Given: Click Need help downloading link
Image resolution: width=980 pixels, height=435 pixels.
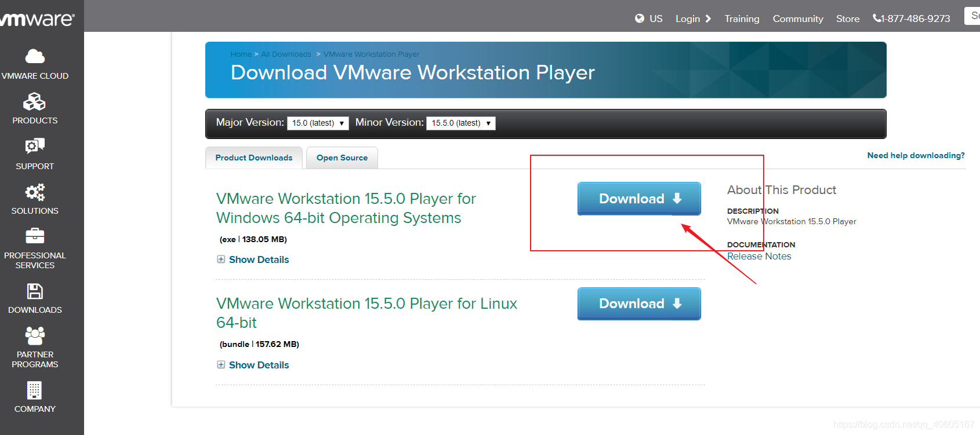Looking at the screenshot, I should click(x=916, y=155).
